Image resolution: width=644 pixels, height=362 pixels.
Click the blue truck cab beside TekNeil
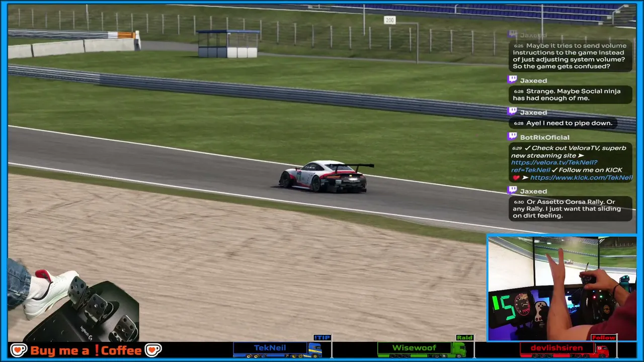(314, 349)
